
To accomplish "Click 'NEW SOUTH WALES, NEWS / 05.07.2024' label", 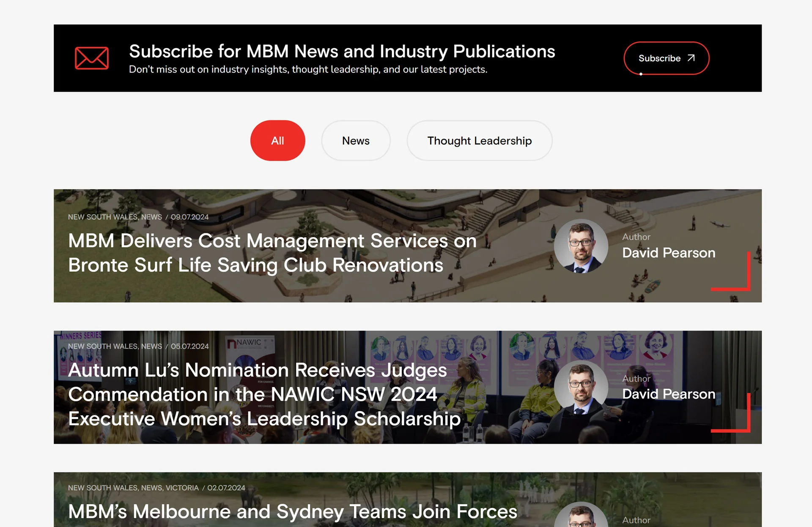I will point(138,346).
